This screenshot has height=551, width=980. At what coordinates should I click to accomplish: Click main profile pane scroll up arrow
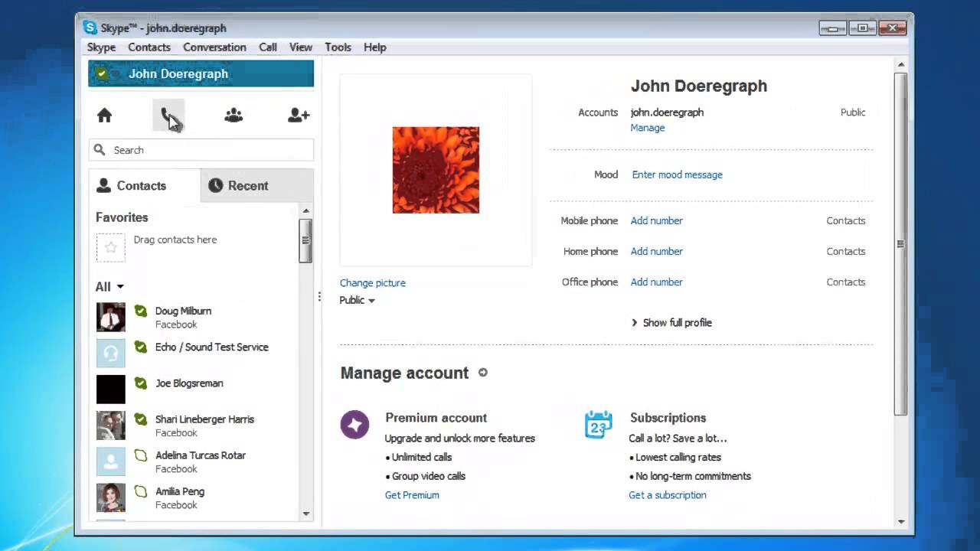point(901,65)
